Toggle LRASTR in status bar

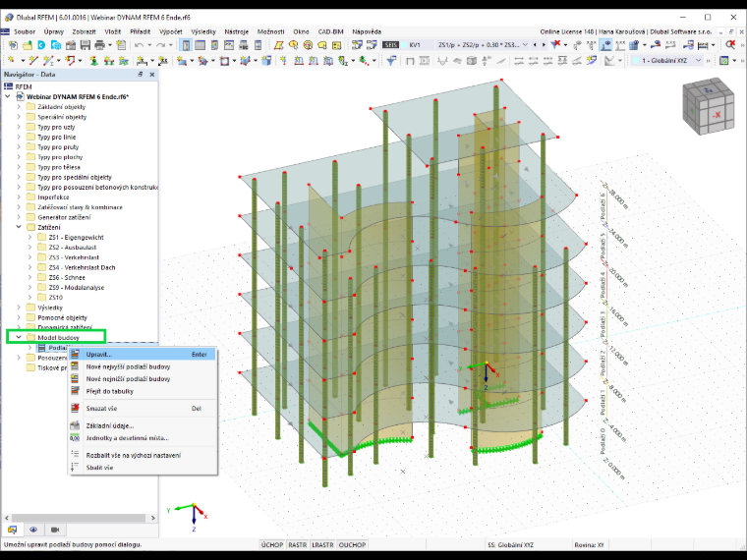tap(322, 544)
